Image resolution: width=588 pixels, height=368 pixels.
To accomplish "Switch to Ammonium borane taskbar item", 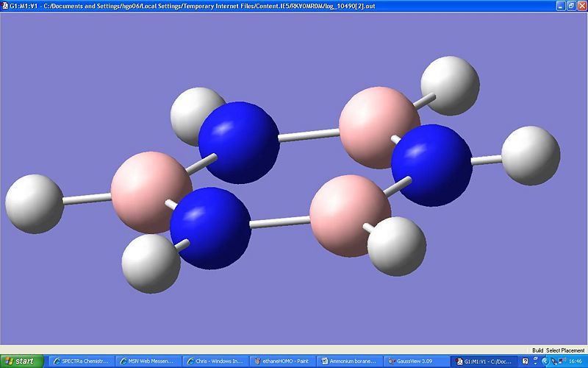I will pyautogui.click(x=350, y=361).
